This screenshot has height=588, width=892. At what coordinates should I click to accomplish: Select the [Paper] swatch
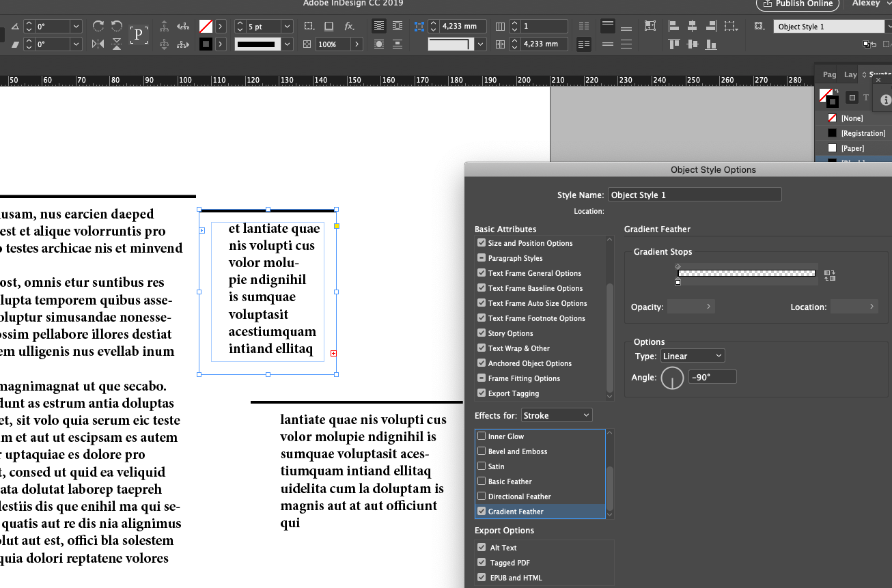852,148
